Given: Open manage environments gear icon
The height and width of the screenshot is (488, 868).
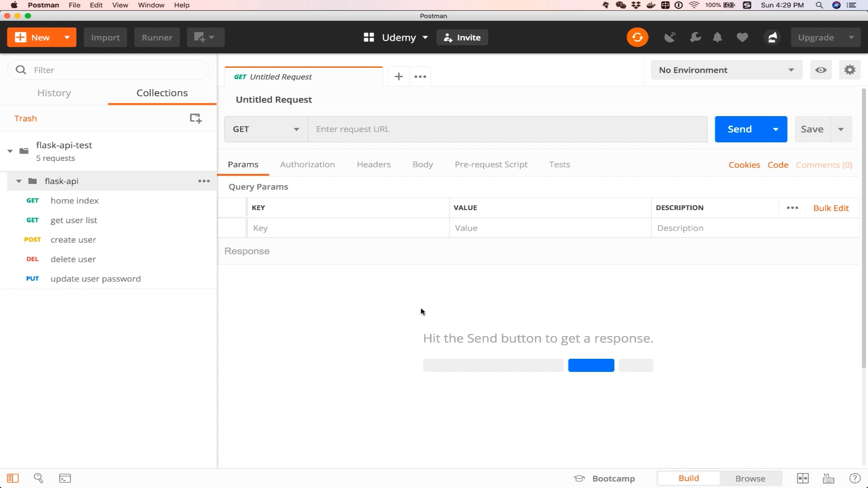Looking at the screenshot, I should pos(849,70).
